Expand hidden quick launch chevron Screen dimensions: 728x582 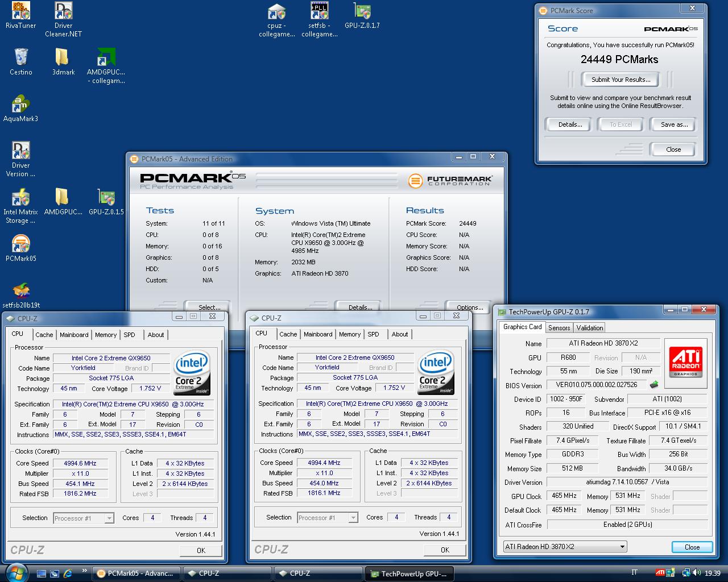pos(85,570)
